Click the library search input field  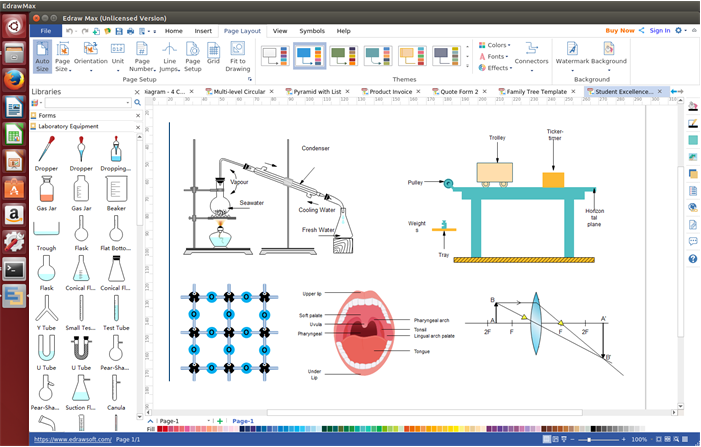(85, 103)
